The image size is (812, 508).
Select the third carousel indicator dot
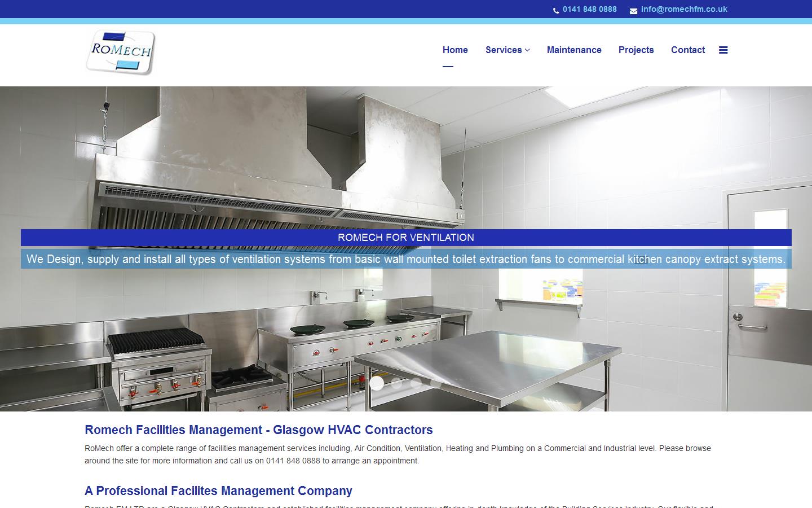click(417, 383)
